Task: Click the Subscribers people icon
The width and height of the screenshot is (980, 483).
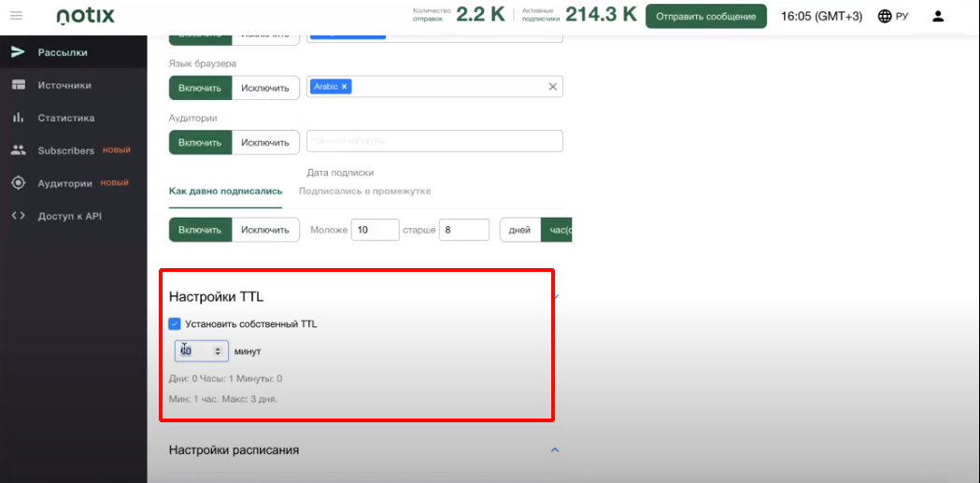Action: pos(18,150)
